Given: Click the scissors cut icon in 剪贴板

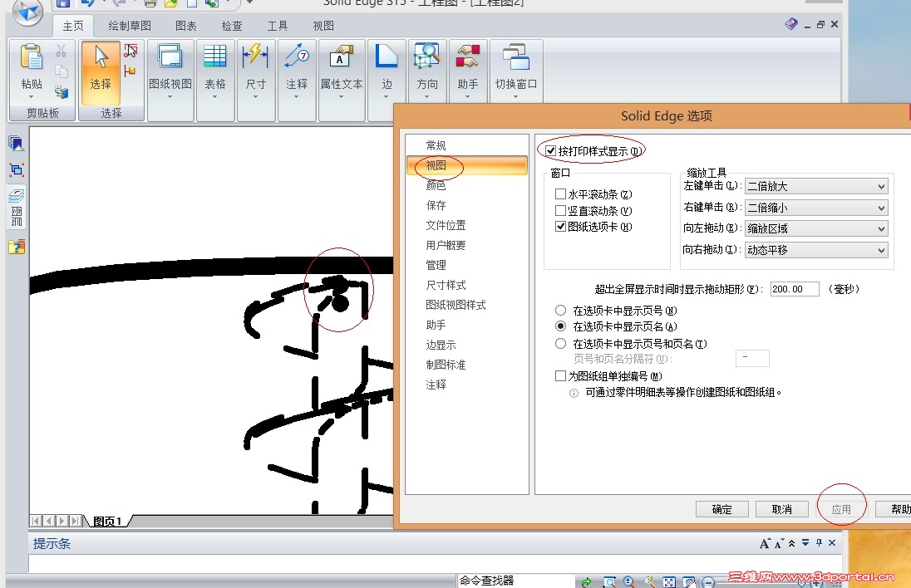Looking at the screenshot, I should point(61,51).
